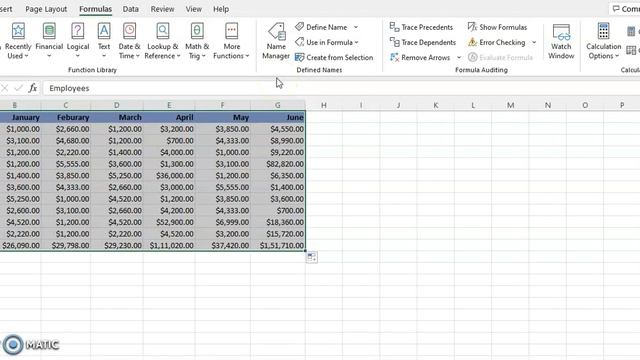
Task: Select the cell containing $52,900.00
Action: point(169,222)
